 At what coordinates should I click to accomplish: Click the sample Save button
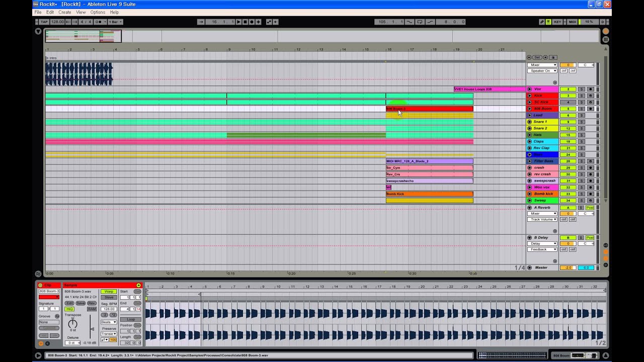click(x=80, y=303)
